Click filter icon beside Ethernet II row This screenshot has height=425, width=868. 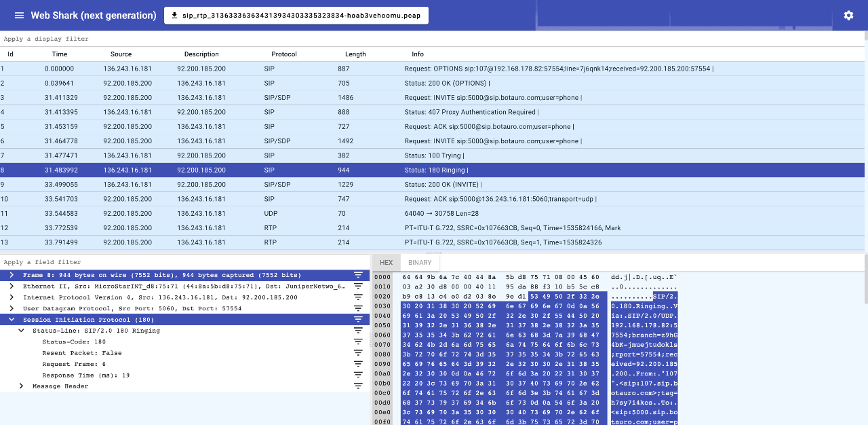[358, 287]
